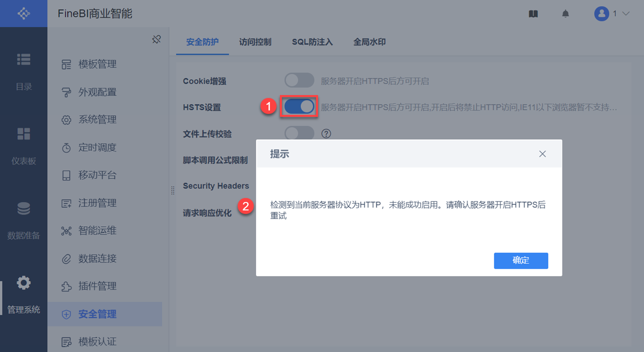Click the 安全管理 shield icon
644x352 pixels.
click(x=66, y=314)
